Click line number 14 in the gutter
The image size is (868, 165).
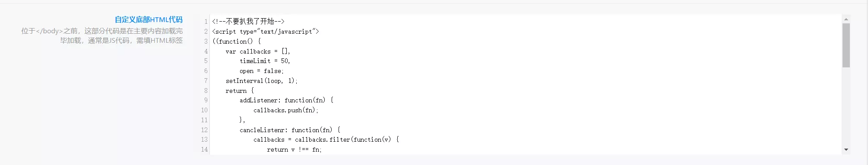pyautogui.click(x=204, y=149)
